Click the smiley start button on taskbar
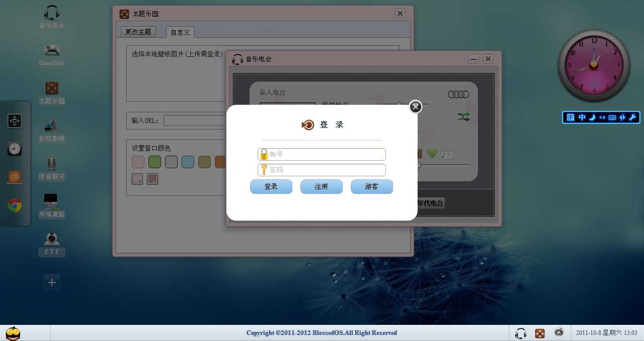644x341 pixels. point(13,333)
